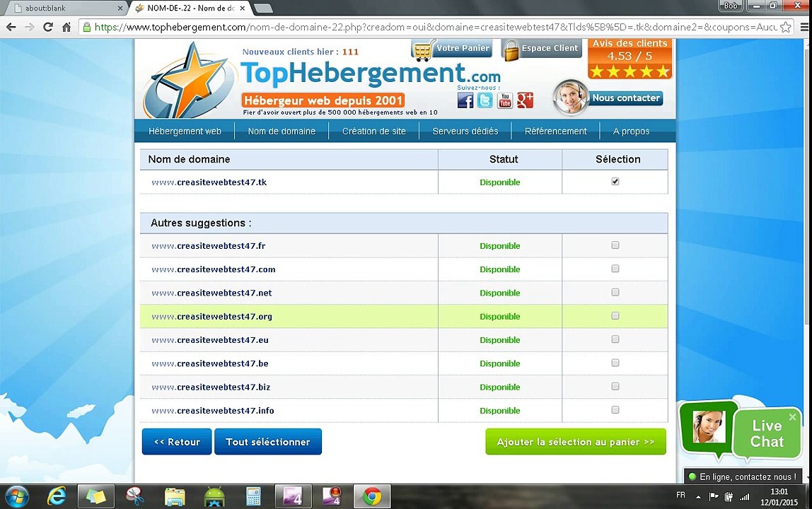Click the www.creasitewebtest47.org domain text
The width and height of the screenshot is (812, 509).
(211, 317)
